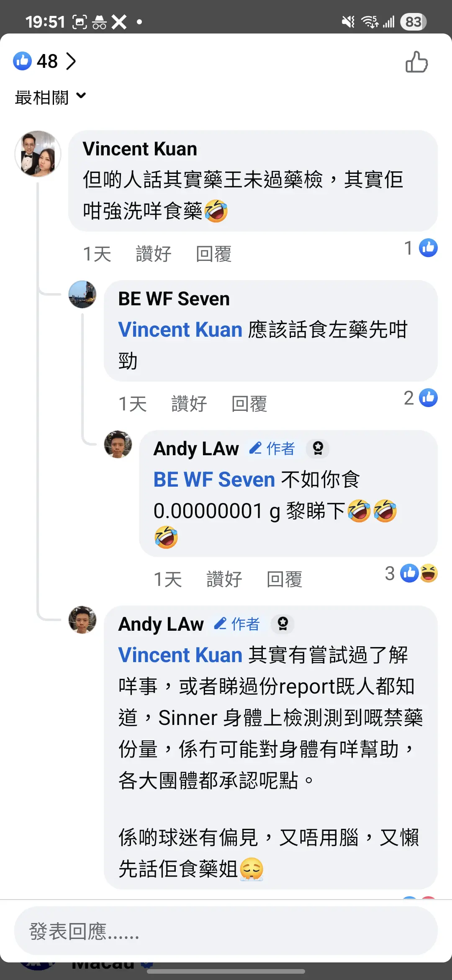This screenshot has width=452, height=980.
Task: Tap the thumbs-up outline icon at top right
Action: tap(416, 62)
